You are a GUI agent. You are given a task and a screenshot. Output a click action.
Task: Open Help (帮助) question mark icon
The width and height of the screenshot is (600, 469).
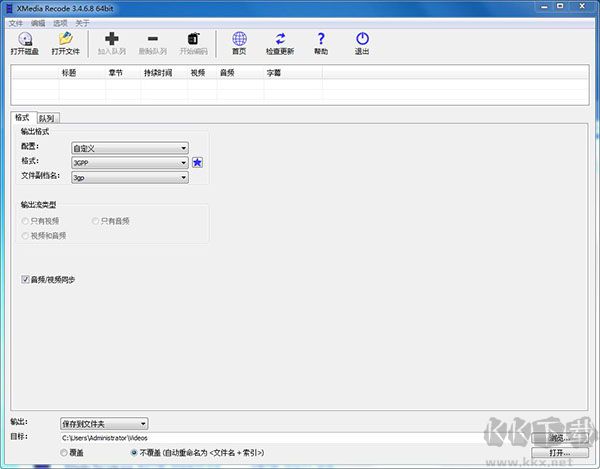click(321, 39)
